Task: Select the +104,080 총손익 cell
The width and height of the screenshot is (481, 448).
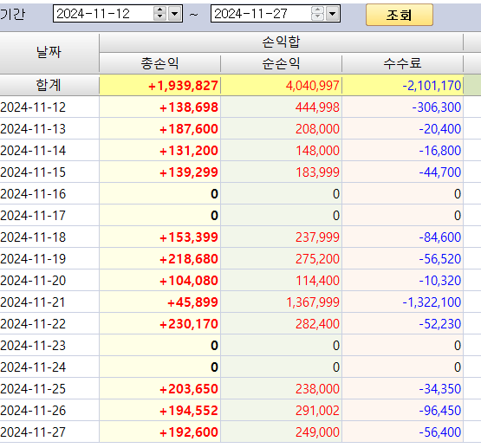Action: [x=159, y=281]
